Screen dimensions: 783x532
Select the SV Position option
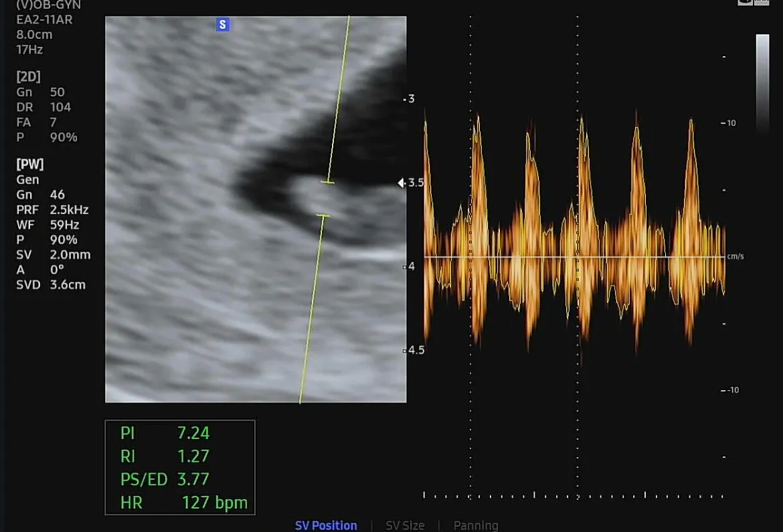326,525
